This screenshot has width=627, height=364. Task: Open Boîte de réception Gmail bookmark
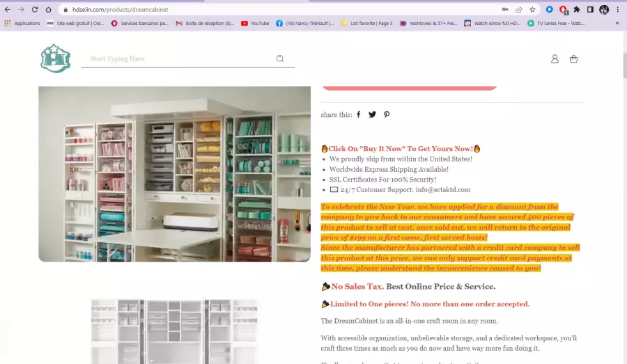coord(205,24)
